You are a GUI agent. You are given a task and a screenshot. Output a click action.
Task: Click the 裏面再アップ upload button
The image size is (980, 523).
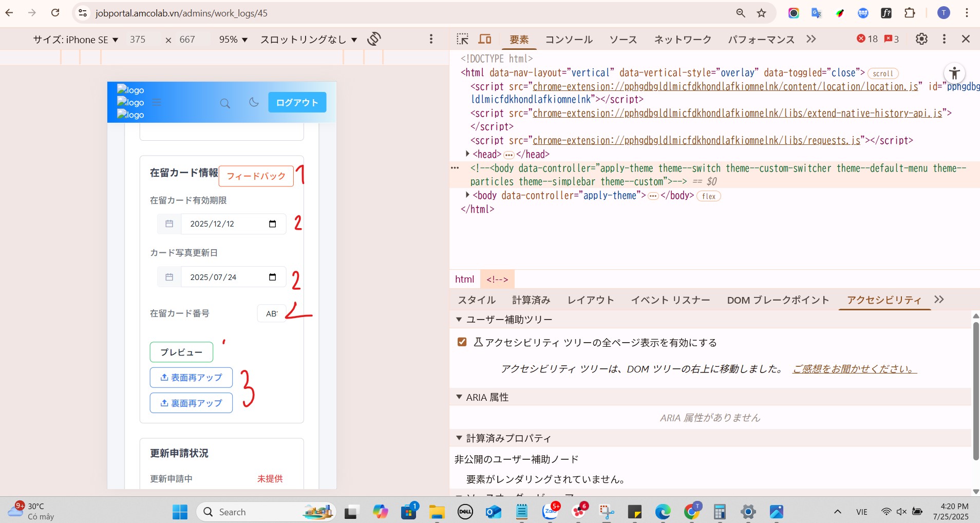tap(191, 403)
